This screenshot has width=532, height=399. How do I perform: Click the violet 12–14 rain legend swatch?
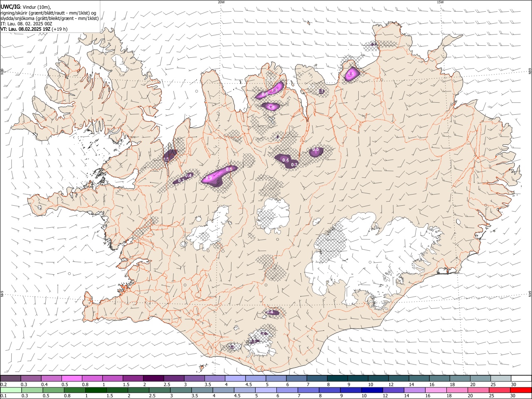[394, 390]
